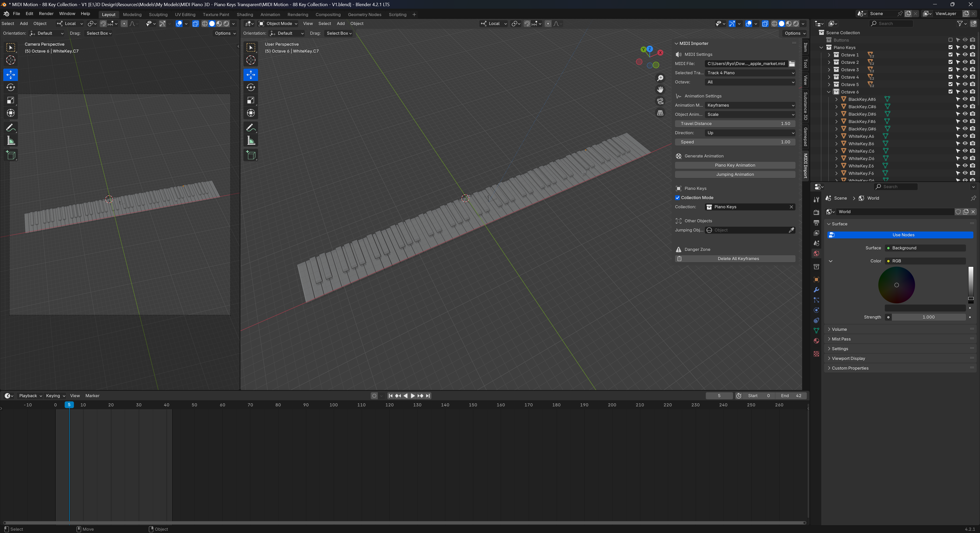Hide WhiteKey.C6 in viewport
This screenshot has height=533, width=980.
965,151
